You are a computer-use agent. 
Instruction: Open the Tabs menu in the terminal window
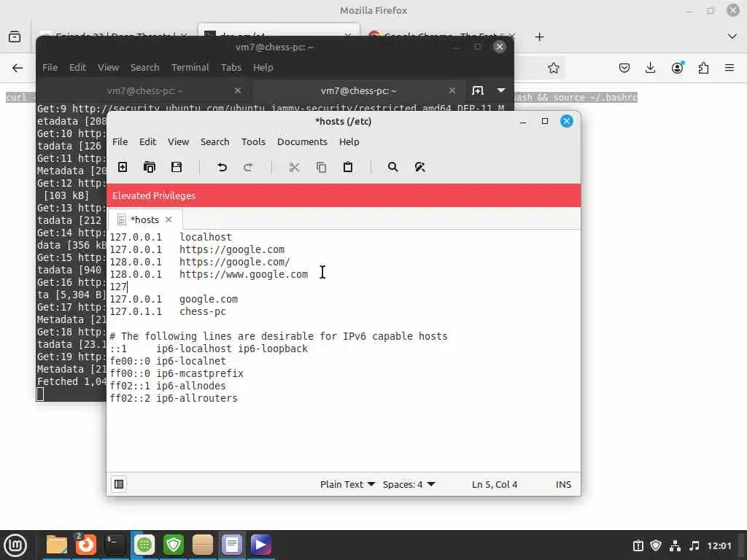231,68
